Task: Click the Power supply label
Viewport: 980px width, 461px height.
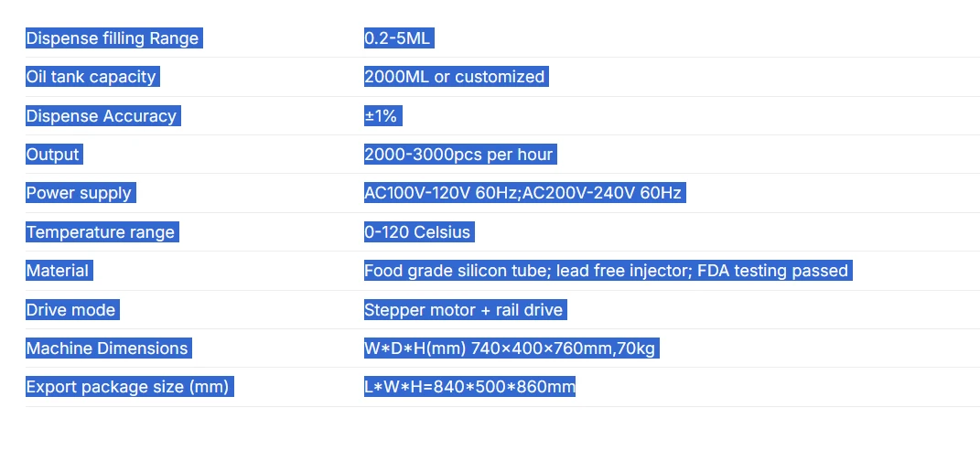Action: click(x=80, y=193)
